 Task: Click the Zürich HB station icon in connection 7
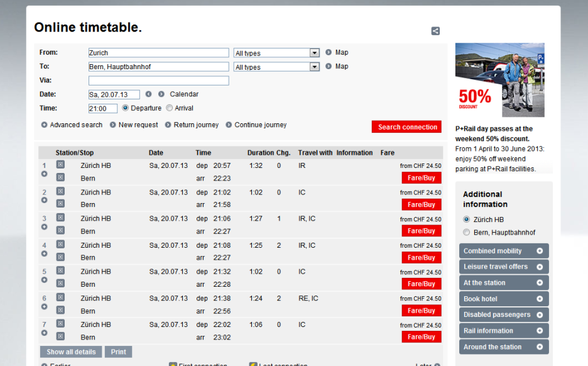[x=60, y=323]
